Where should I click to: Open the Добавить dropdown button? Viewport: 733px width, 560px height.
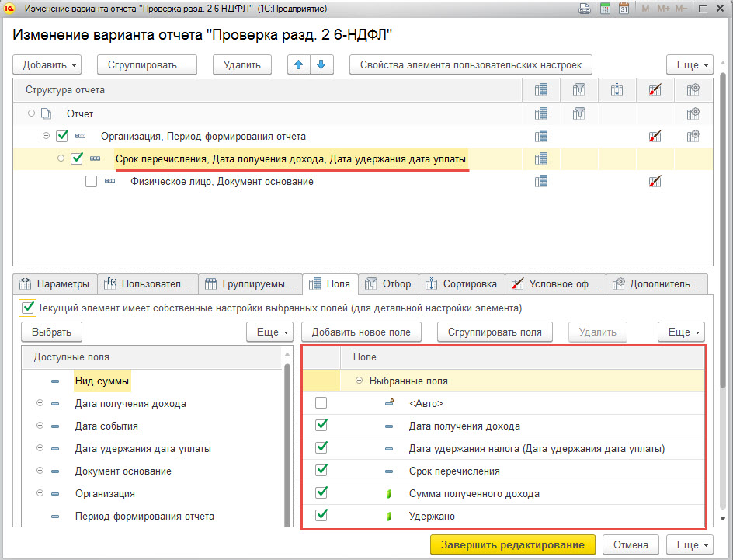pyautogui.click(x=47, y=65)
